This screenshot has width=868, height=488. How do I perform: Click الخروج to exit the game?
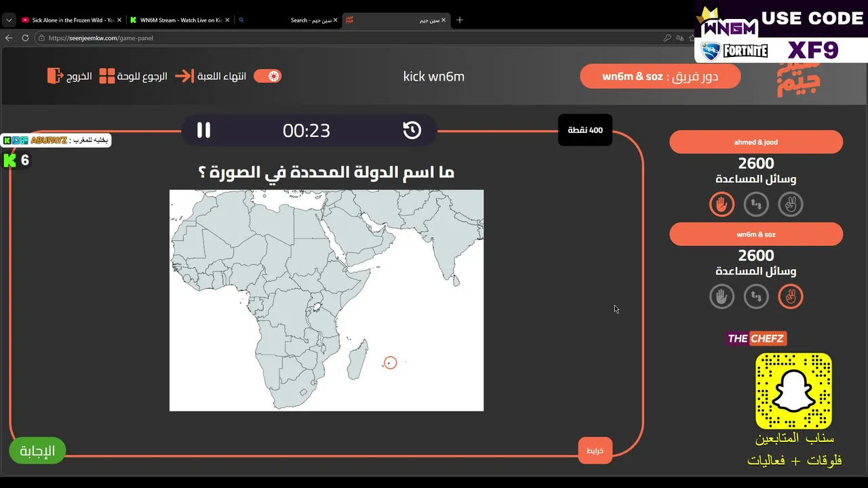(x=79, y=76)
